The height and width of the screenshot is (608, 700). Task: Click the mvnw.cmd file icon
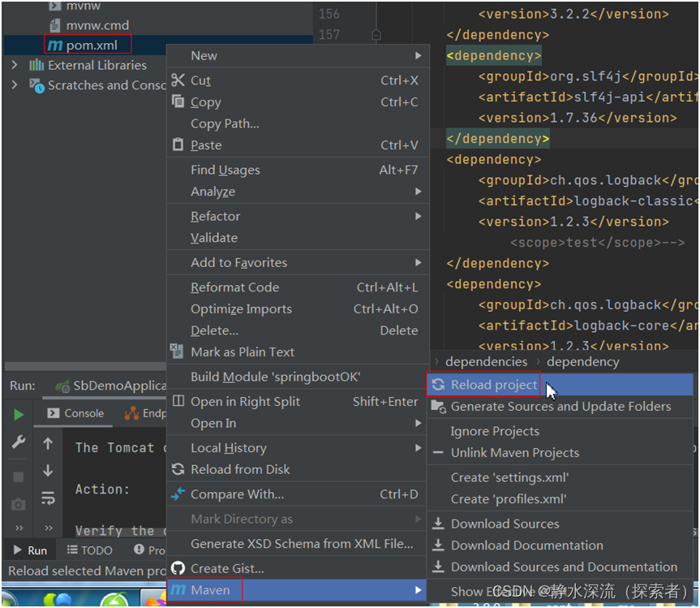coord(54,25)
